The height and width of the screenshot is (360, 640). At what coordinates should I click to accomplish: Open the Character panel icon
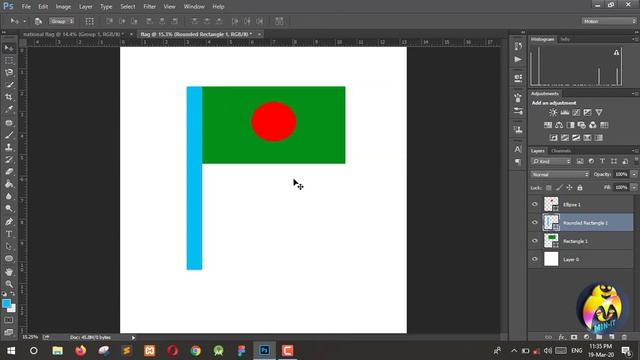(x=518, y=149)
